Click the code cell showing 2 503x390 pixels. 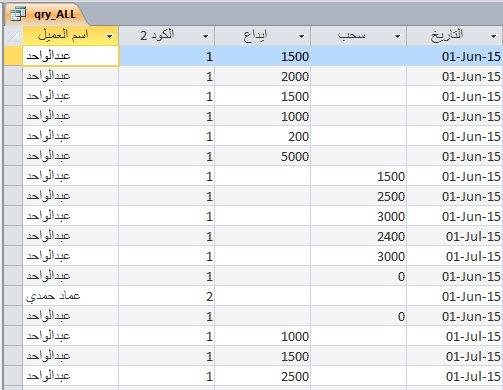[x=167, y=296]
